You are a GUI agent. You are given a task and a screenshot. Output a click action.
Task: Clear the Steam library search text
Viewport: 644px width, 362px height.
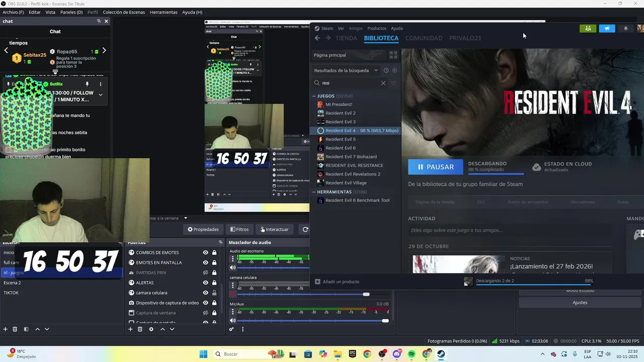383,83
